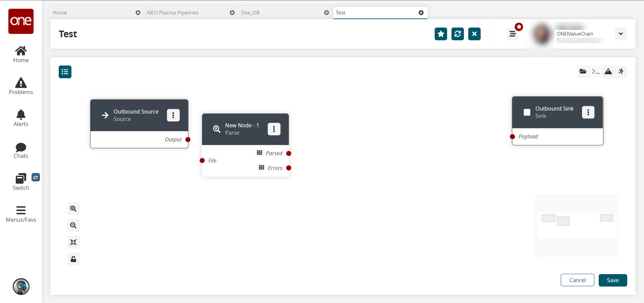The image size is (644, 303).
Task: Fit the pipeline to view
Action: click(x=73, y=242)
